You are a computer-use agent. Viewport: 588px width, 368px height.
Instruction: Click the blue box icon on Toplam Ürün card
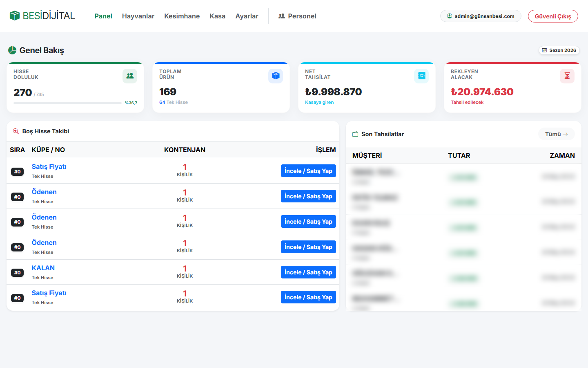276,76
